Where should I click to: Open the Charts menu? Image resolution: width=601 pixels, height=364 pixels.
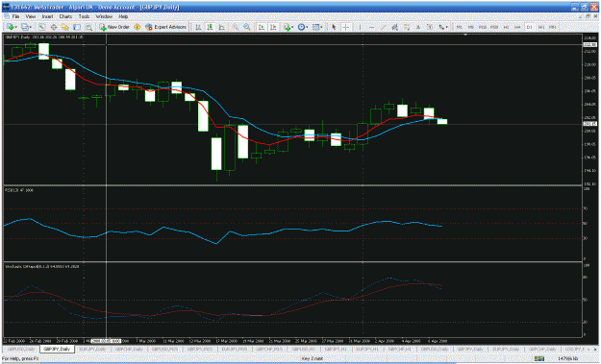[x=65, y=17]
